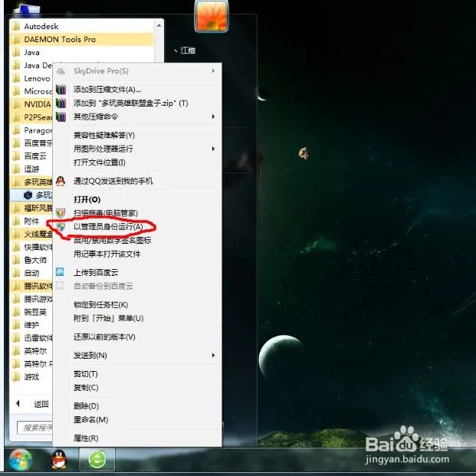Click the SkyDrive Pro cloud icon
476x476 pixels.
(61, 71)
